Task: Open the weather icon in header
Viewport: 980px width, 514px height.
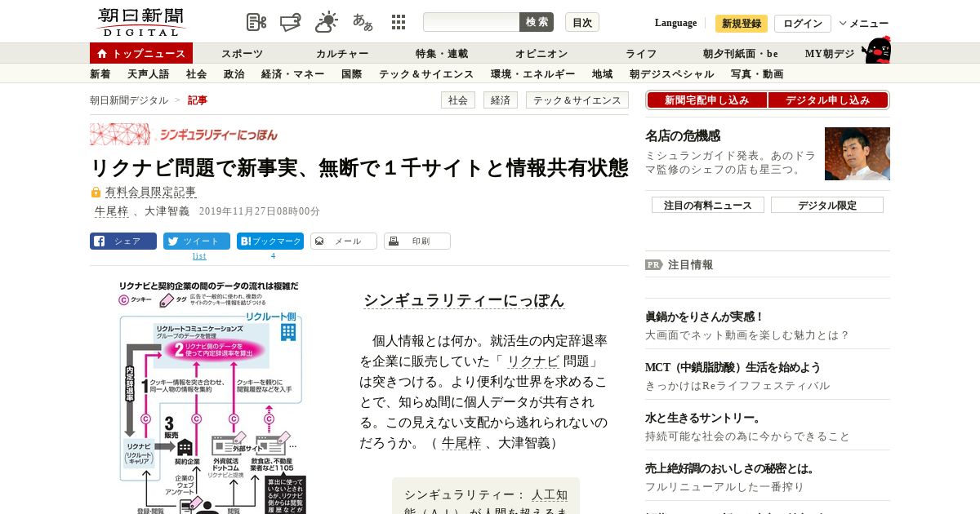Action: click(327, 22)
